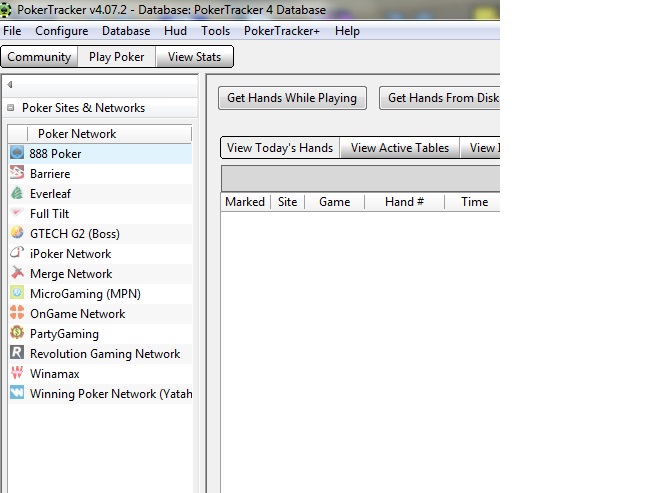
Task: Click the Merge Network red icon
Action: 17,273
